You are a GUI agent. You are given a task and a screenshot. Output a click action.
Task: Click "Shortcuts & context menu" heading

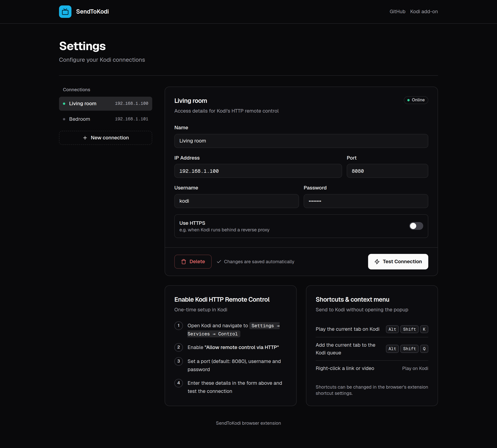(352, 300)
